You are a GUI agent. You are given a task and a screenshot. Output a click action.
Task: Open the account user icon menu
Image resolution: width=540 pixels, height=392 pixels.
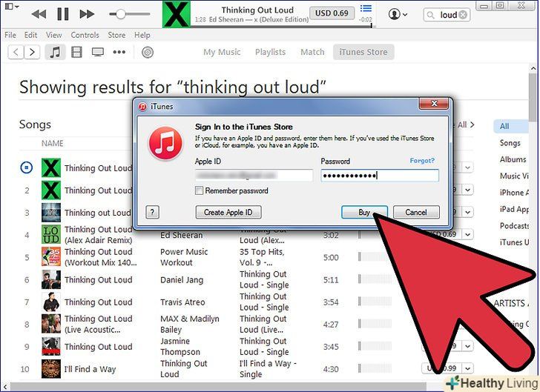[x=398, y=15]
